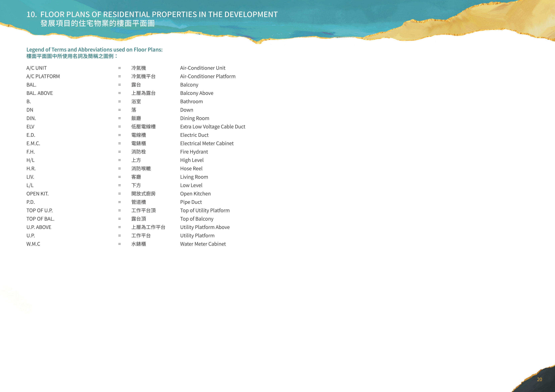The height and width of the screenshot is (392, 555).
Task: Click the abbreviation 'H.R.'
Action: click(31, 169)
